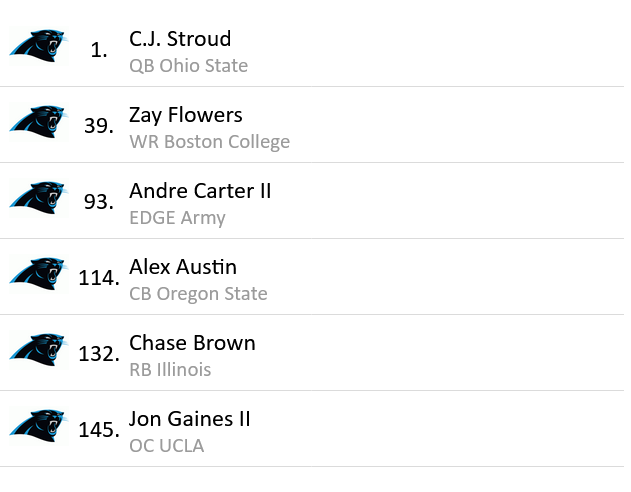Click pick number 39.
This screenshot has height=492, width=631.
click(x=99, y=126)
